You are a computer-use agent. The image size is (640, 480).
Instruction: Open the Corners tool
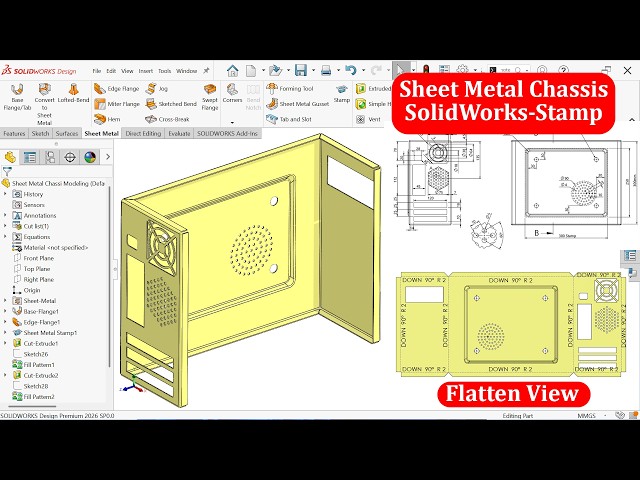pyautogui.click(x=232, y=94)
